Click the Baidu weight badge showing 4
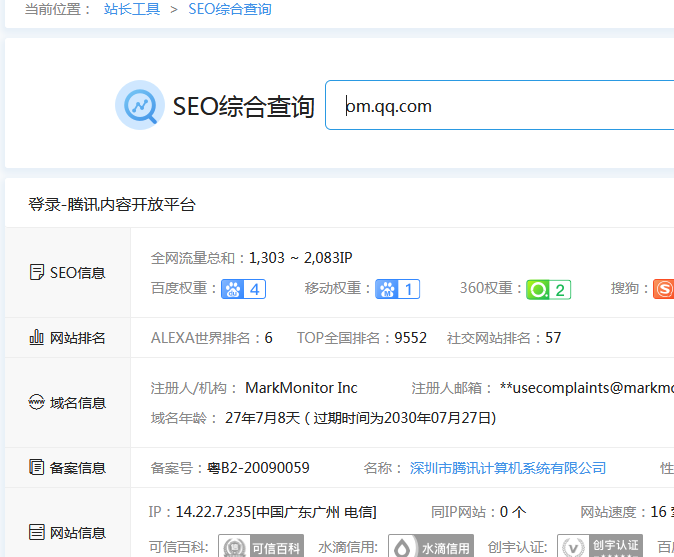The height and width of the screenshot is (557, 674). [x=243, y=289]
